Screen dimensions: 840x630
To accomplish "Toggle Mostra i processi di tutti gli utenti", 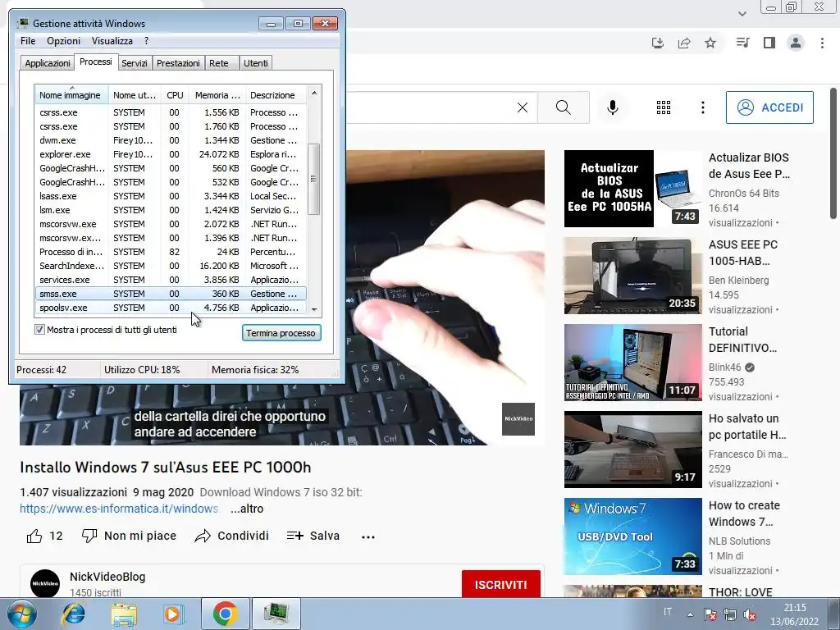I will point(39,330).
